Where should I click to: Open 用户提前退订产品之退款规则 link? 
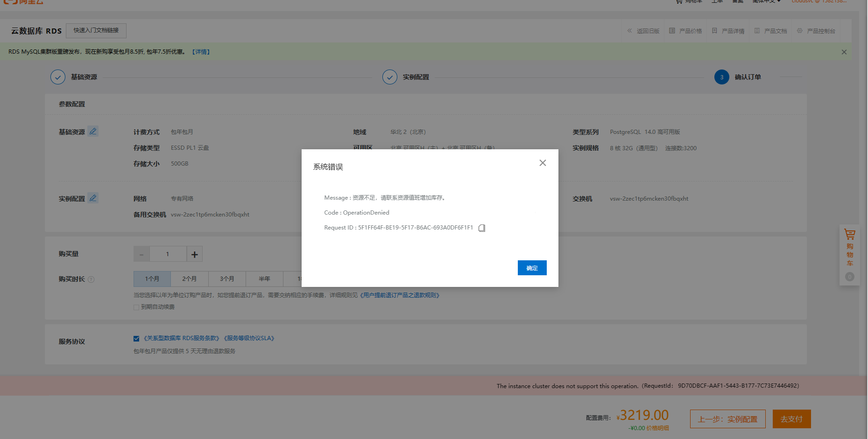point(400,295)
